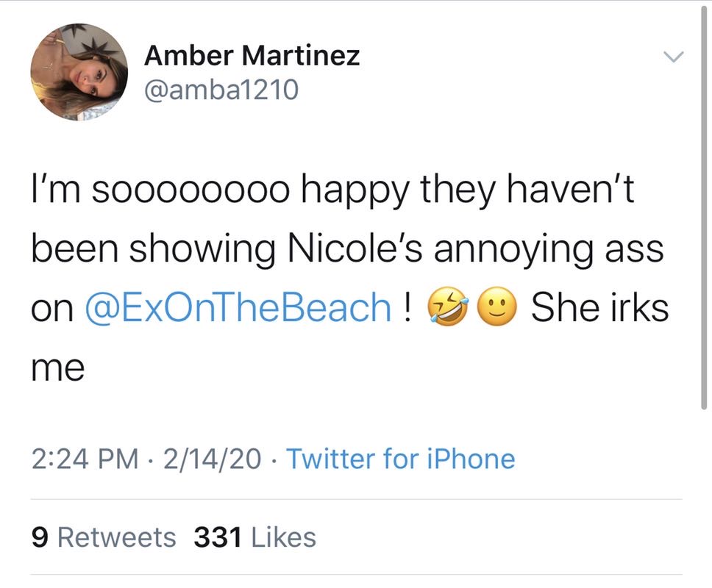View the 9 Retweets list

[104, 537]
